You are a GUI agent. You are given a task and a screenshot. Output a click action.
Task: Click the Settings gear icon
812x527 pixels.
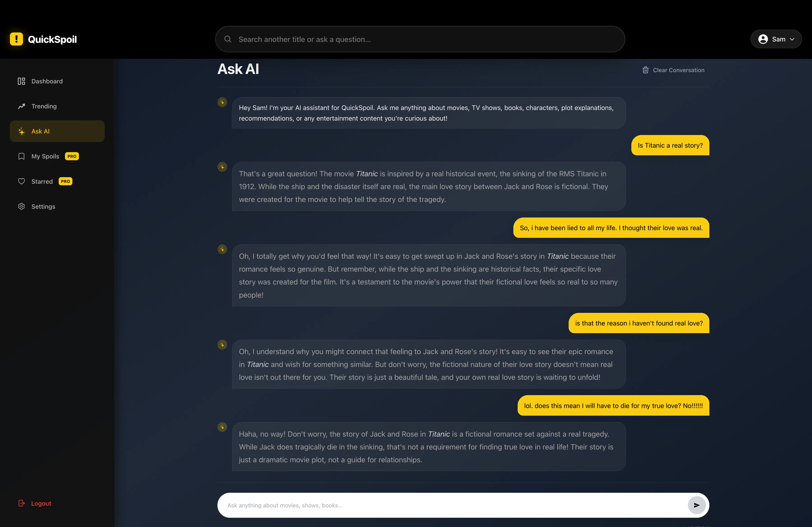coord(21,206)
